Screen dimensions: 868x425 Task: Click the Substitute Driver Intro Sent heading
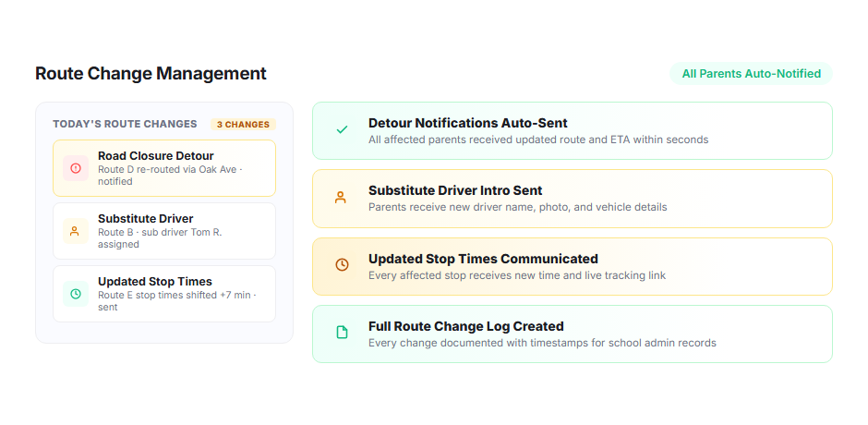pos(455,190)
